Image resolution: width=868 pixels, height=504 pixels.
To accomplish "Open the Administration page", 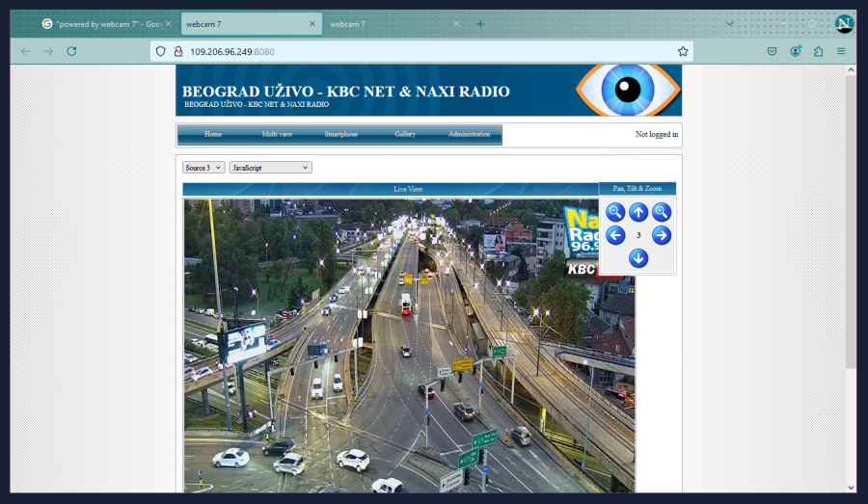I will coord(469,135).
